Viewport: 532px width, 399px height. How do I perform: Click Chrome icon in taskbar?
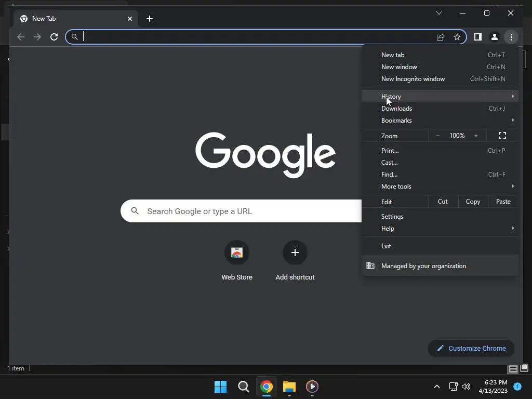[267, 387]
